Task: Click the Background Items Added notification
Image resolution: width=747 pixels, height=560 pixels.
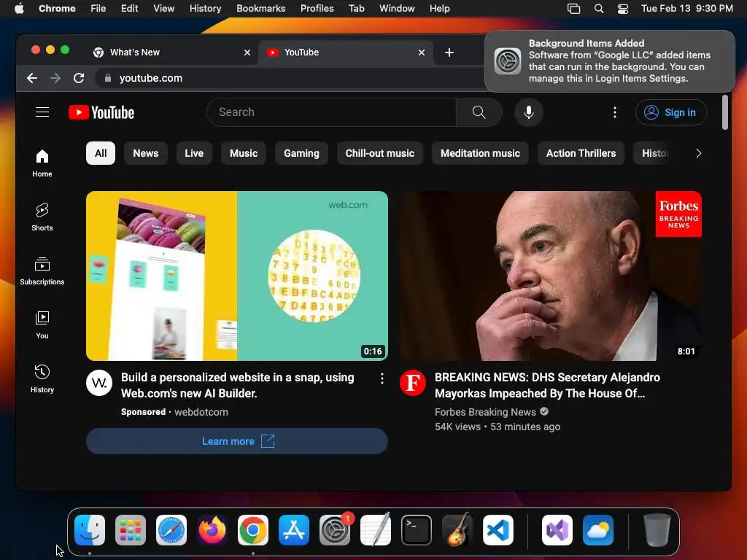Action: pyautogui.click(x=610, y=61)
